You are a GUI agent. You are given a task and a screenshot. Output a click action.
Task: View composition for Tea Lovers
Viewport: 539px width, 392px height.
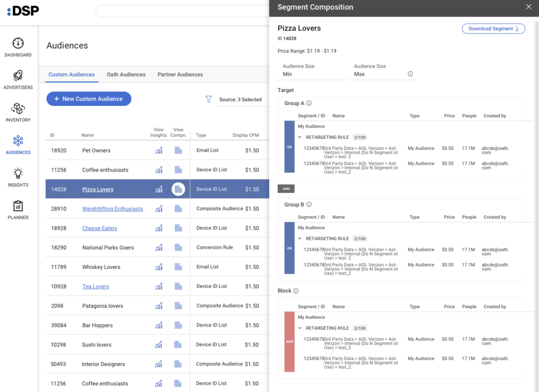pyautogui.click(x=178, y=287)
